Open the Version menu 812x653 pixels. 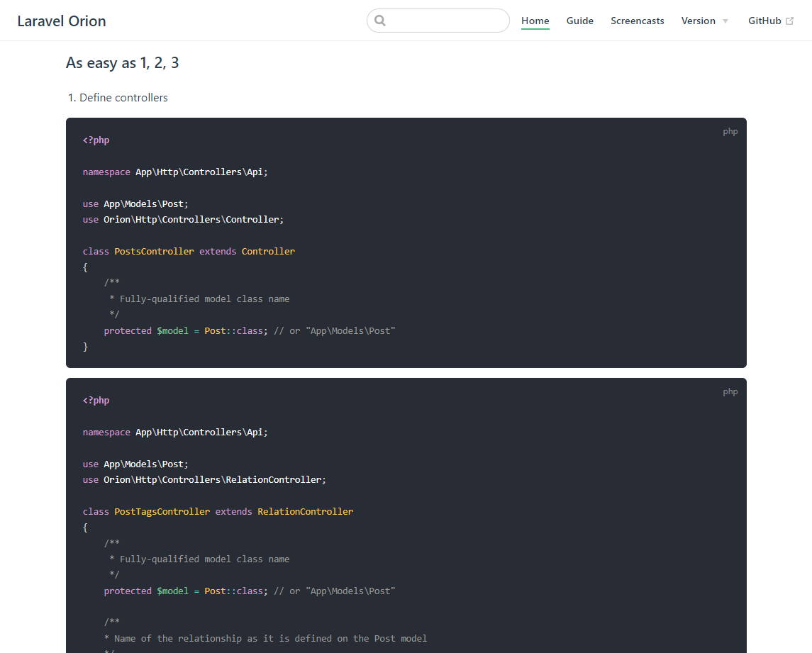pos(699,21)
